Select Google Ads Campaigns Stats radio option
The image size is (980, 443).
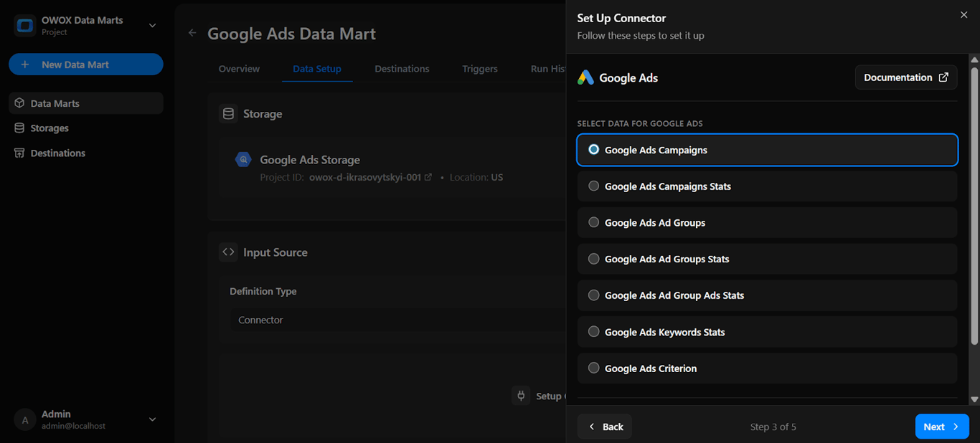[x=767, y=186]
